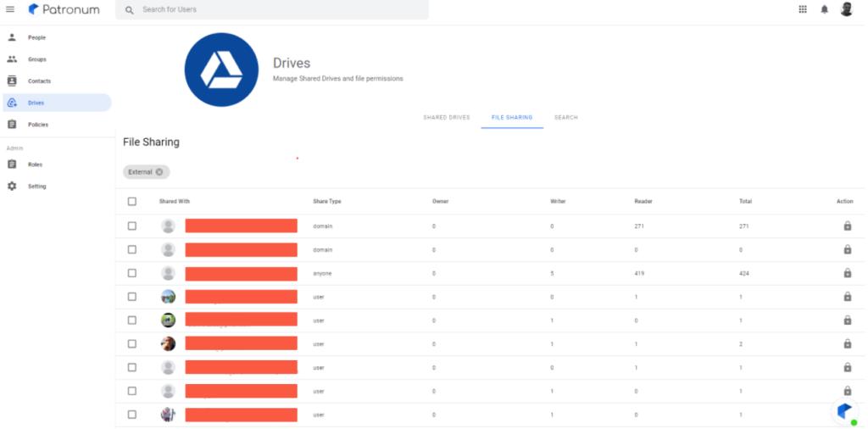Click the People person icon
Screen dimensions: 868x429
12,37
